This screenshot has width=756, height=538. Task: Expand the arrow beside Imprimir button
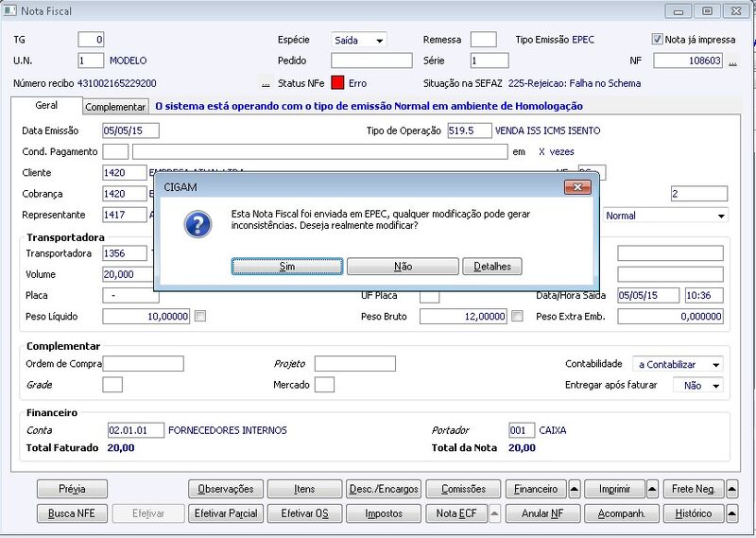[652, 489]
